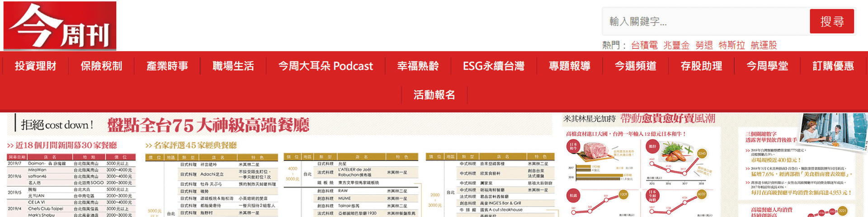
Task: Click 市場規模近400億元 text
Action: pos(776,160)
